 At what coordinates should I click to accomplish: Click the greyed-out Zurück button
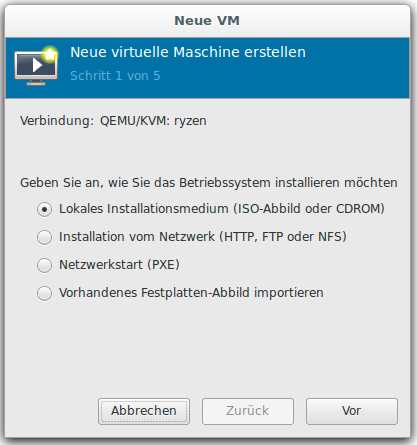[x=248, y=411]
